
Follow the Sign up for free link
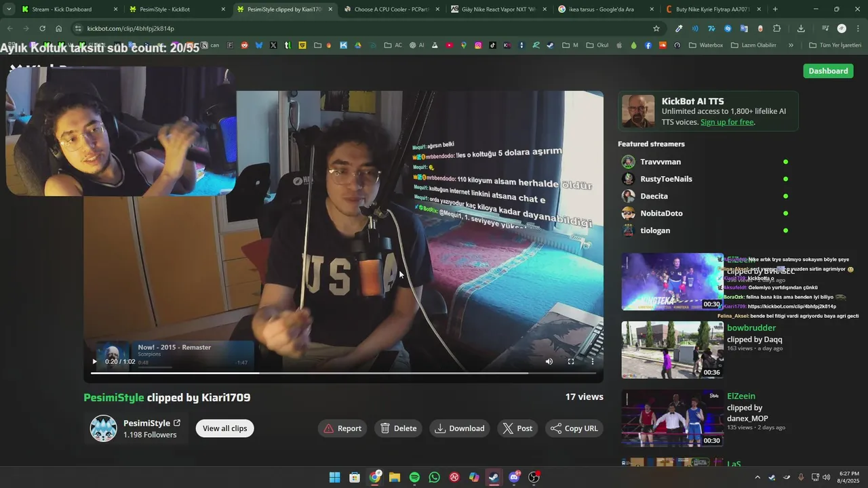pos(727,122)
